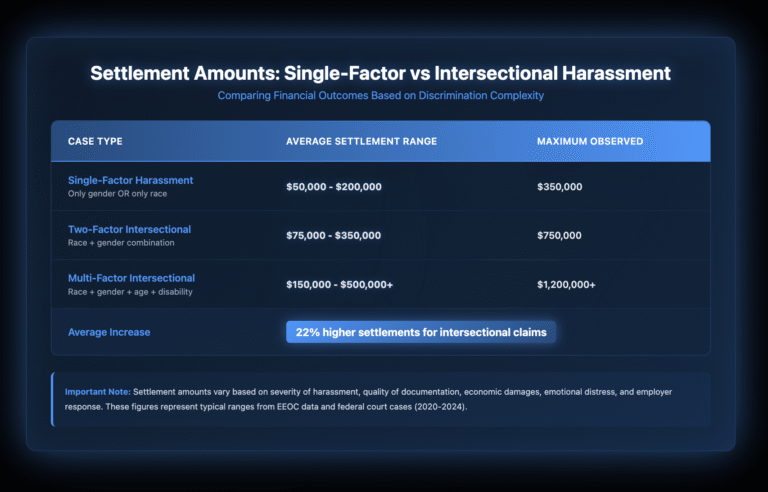Open the Single-Factor Harassment row label
768x492 pixels.
129,180
